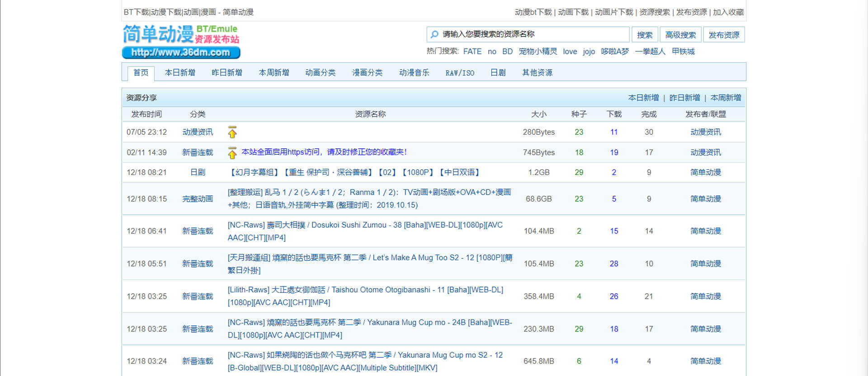Click hot search term love
Image resolution: width=868 pixels, height=376 pixels.
(570, 52)
